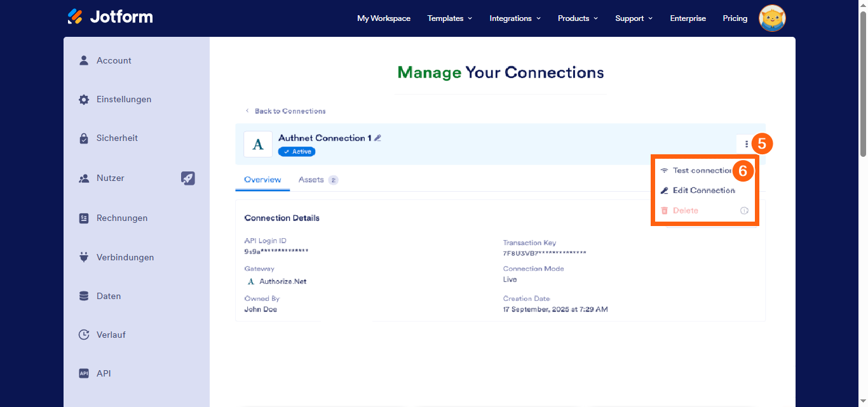The width and height of the screenshot is (868, 407).
Task: Click the info icon beside Delete
Action: (x=744, y=211)
